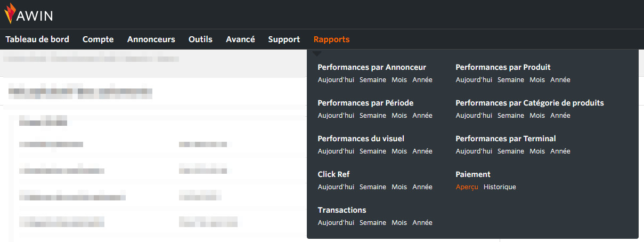The width and height of the screenshot is (644, 242).
Task: Select Année under Performances du visuel
Action: [422, 151]
